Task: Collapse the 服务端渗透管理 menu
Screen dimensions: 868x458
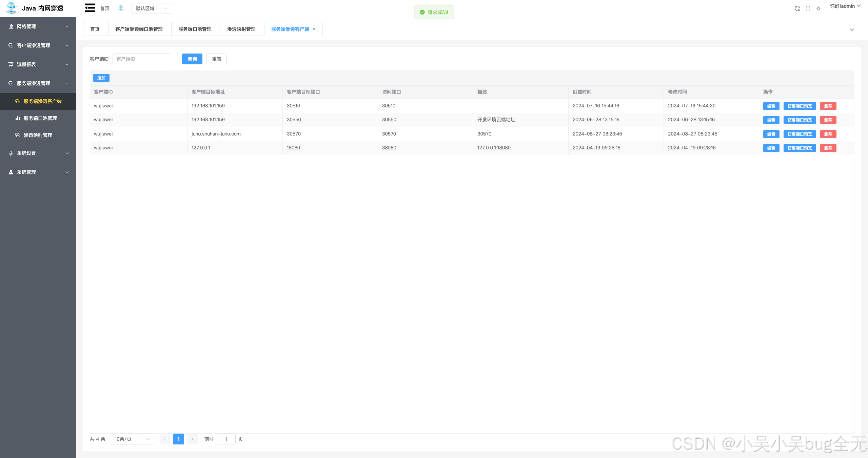Action: coord(67,83)
